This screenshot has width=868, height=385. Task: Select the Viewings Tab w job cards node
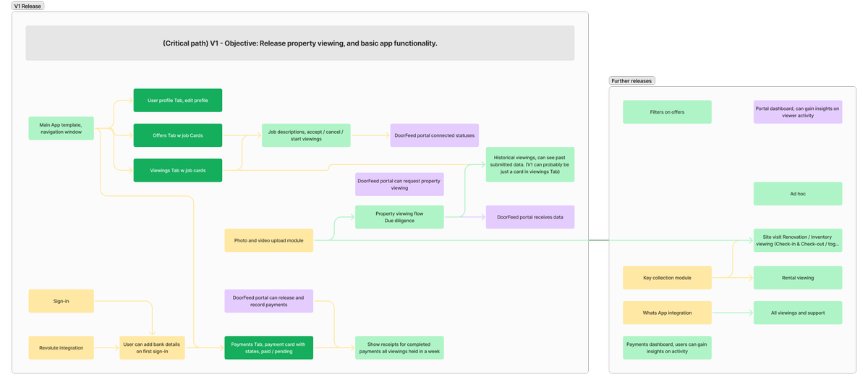(x=178, y=170)
